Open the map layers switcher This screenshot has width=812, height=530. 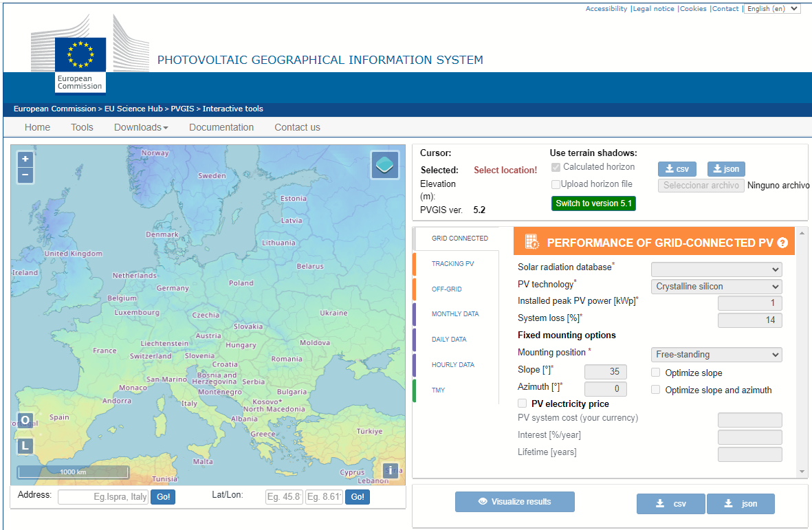pos(385,165)
